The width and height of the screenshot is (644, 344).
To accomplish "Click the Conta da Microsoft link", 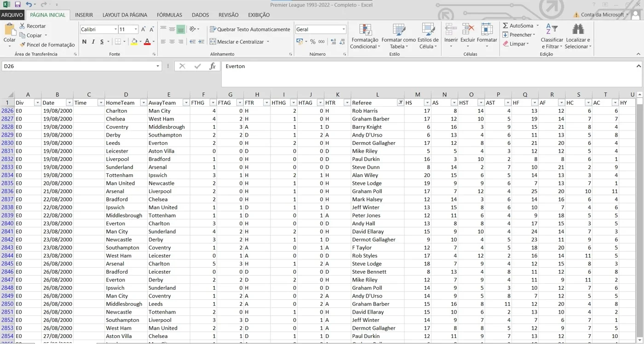I will tap(602, 15).
